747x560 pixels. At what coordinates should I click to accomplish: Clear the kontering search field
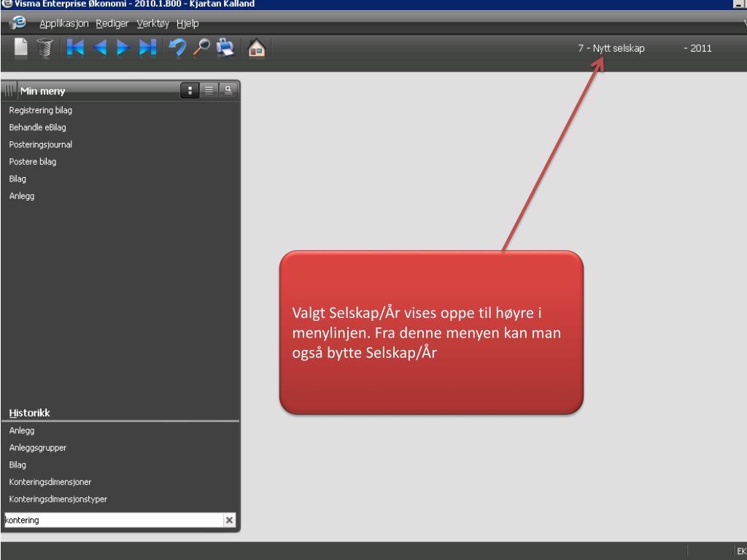(229, 520)
